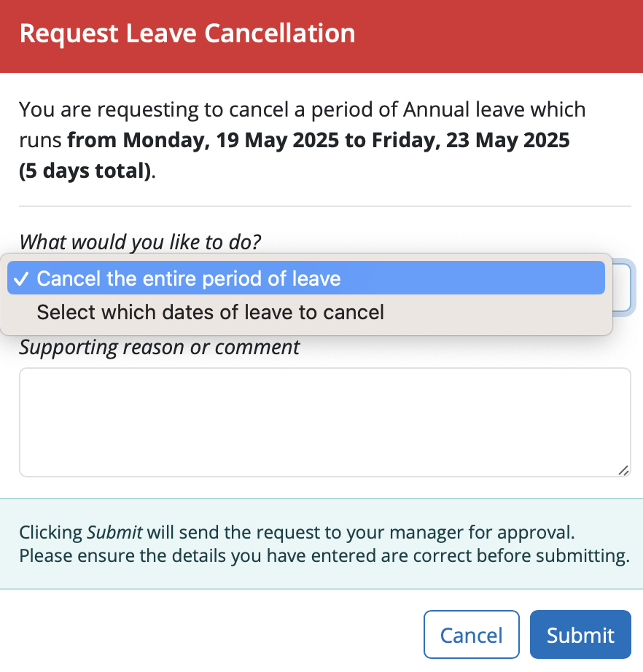
Task: Click the textarea resize handle
Action: click(623, 470)
